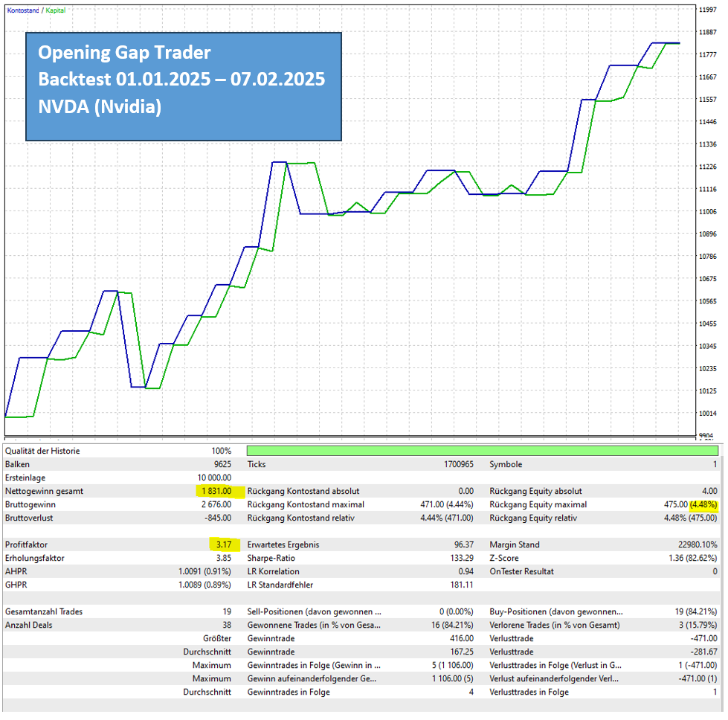728x720 pixels.
Task: Click the largest Gewinntrade value 416.00
Action: click(462, 639)
